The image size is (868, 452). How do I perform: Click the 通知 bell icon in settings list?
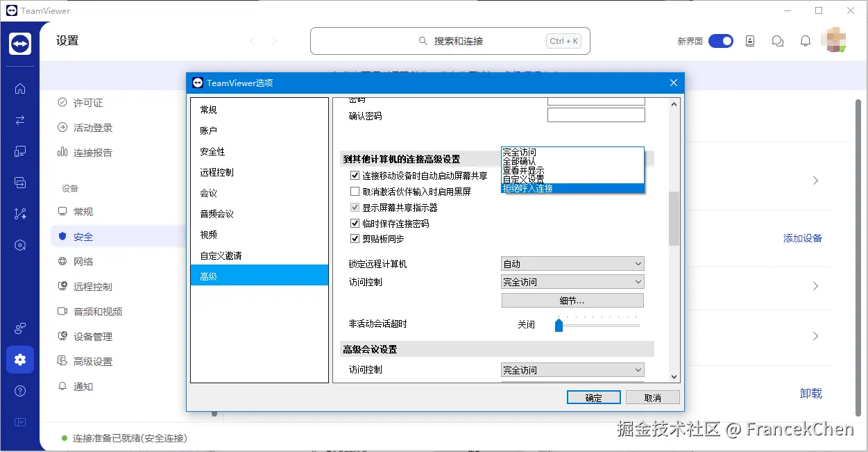62,386
